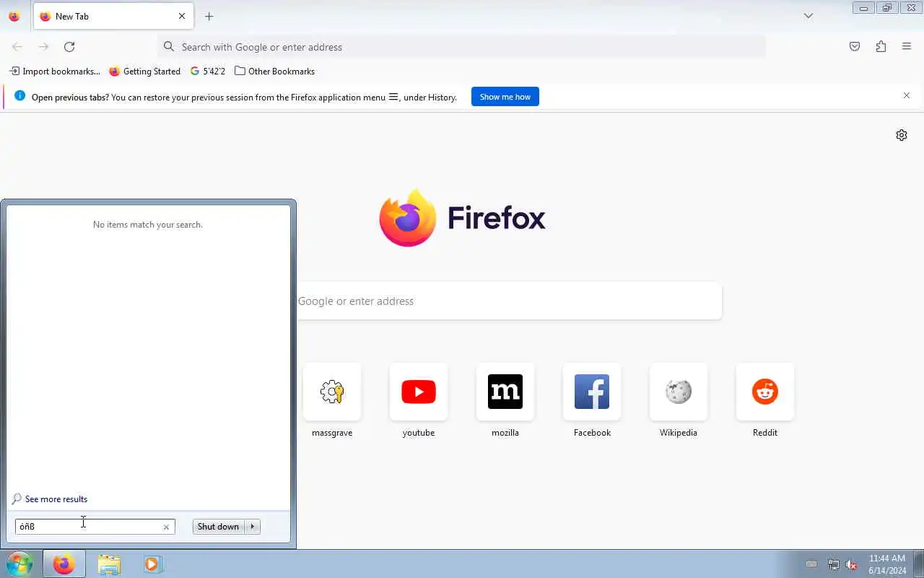Open the network tray icon
924x578 pixels.
coord(834,564)
